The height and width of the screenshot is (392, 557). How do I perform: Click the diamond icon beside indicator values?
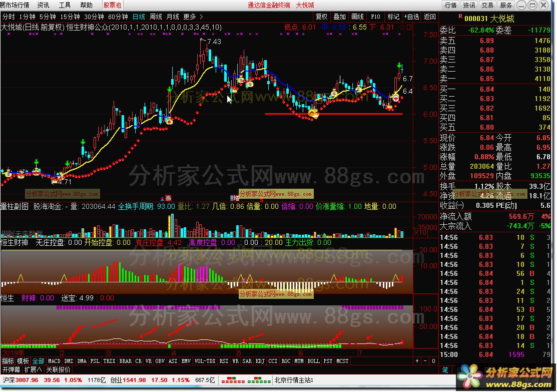coord(402,28)
